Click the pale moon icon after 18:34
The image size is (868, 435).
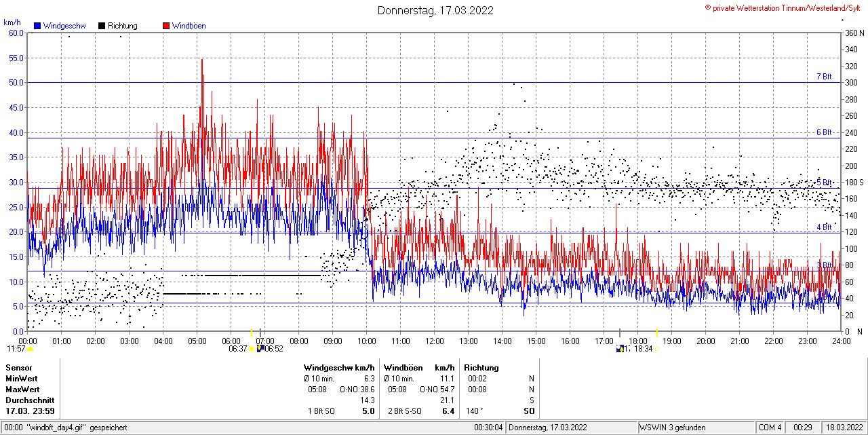click(656, 349)
